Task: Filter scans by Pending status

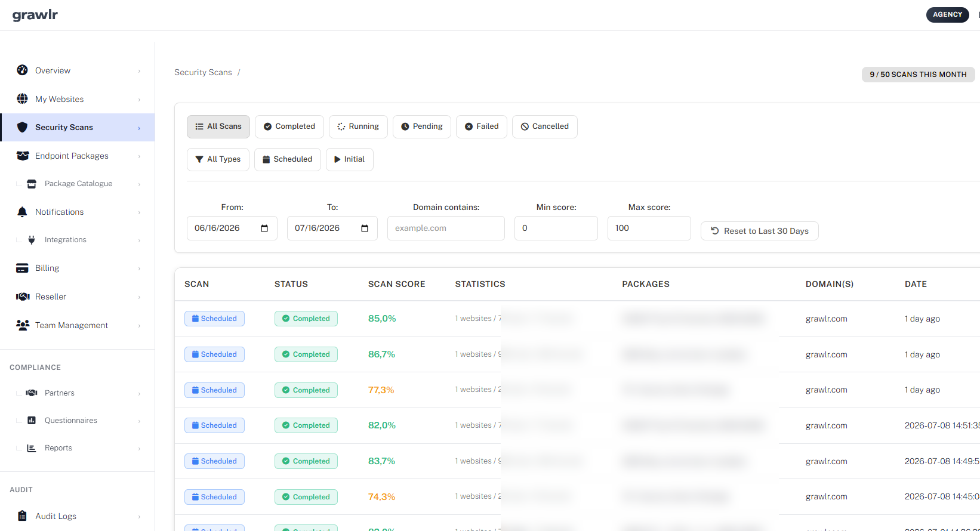Action: tap(422, 126)
